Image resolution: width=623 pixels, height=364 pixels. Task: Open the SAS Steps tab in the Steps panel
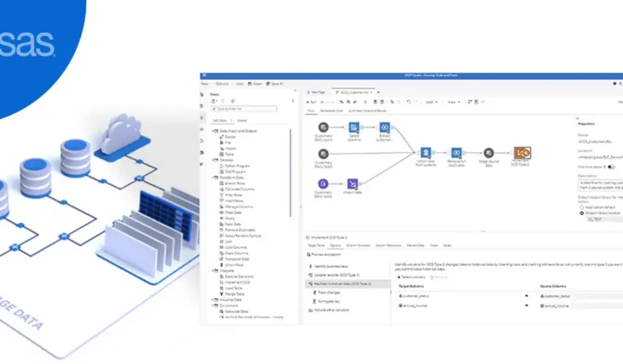(x=220, y=121)
